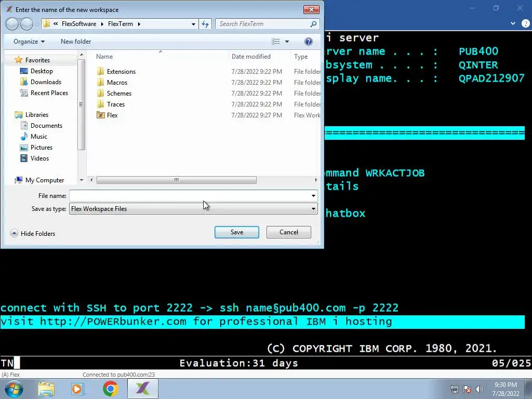Collapse the Hide Folders toggle

click(x=33, y=233)
